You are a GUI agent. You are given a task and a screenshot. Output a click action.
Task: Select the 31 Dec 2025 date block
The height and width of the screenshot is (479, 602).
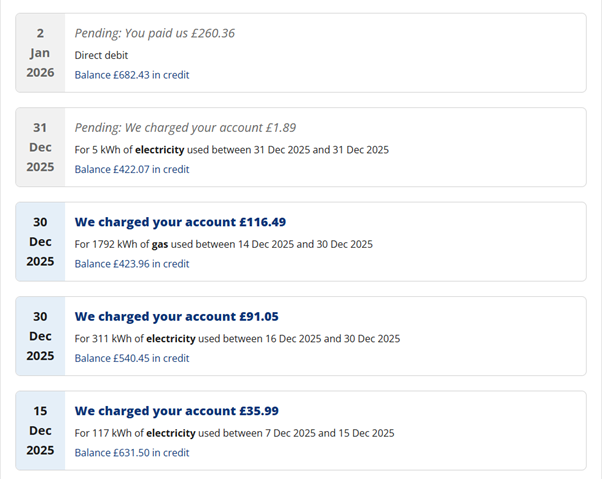pyautogui.click(x=40, y=147)
